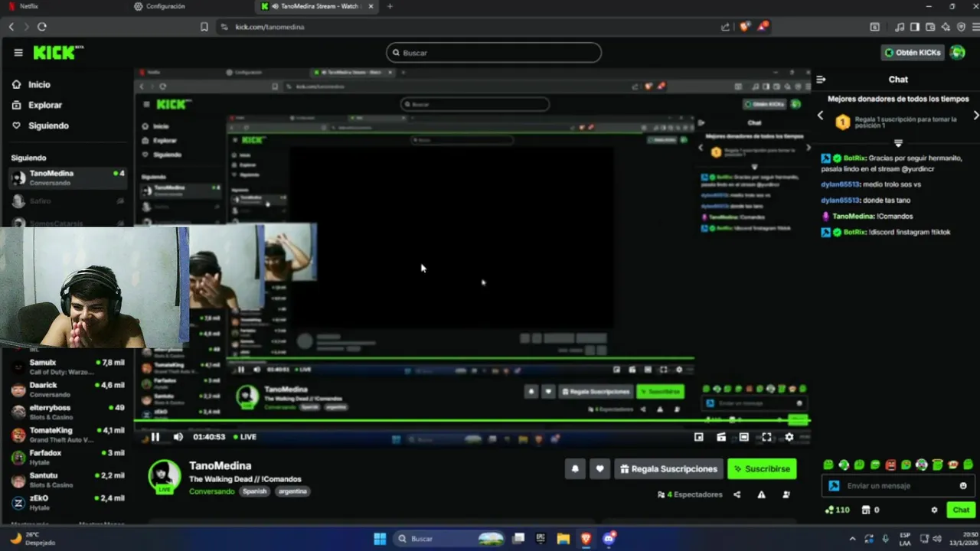Select the Spanish language tag
The width and height of the screenshot is (980, 551).
pos(254,491)
